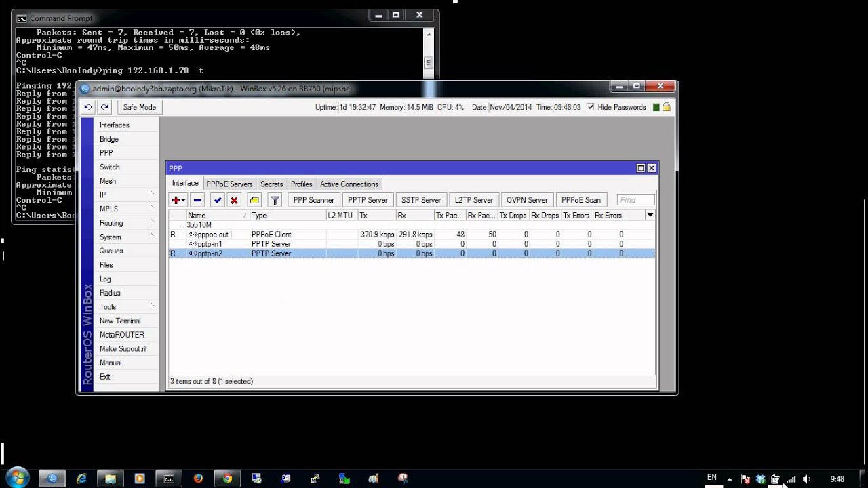
Task: Click the taskbar clock showing 9:48
Action: tap(837, 479)
